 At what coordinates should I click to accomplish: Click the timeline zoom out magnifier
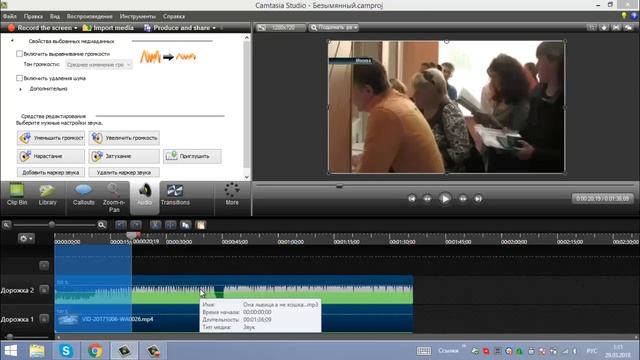[x=7, y=225]
